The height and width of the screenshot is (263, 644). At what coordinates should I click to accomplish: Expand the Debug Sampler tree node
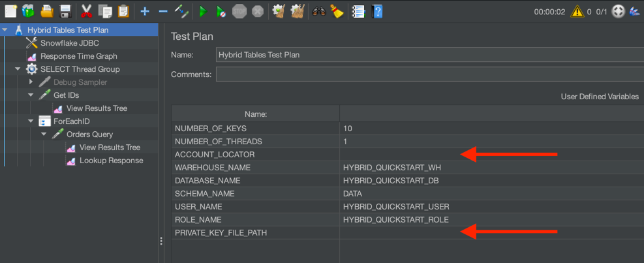(31, 82)
